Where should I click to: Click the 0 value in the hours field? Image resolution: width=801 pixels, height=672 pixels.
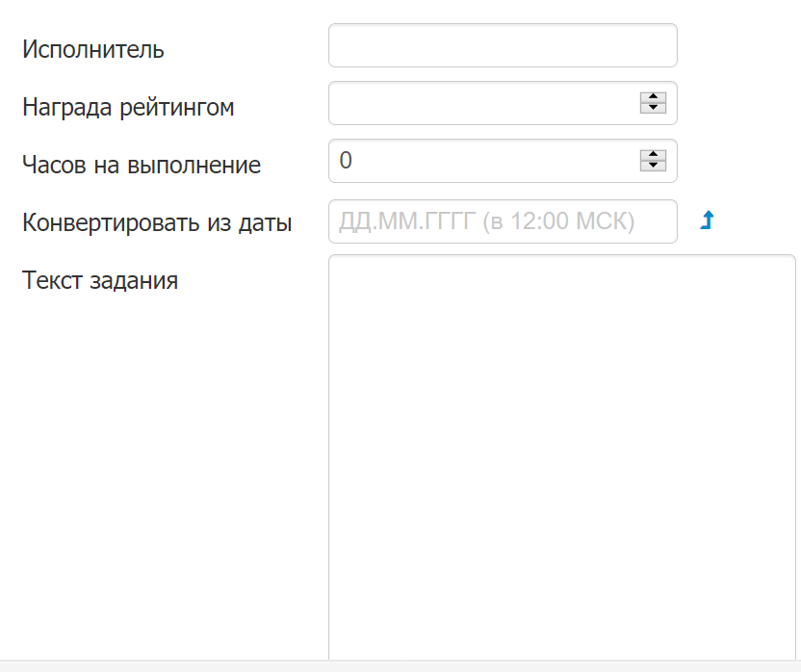click(346, 161)
